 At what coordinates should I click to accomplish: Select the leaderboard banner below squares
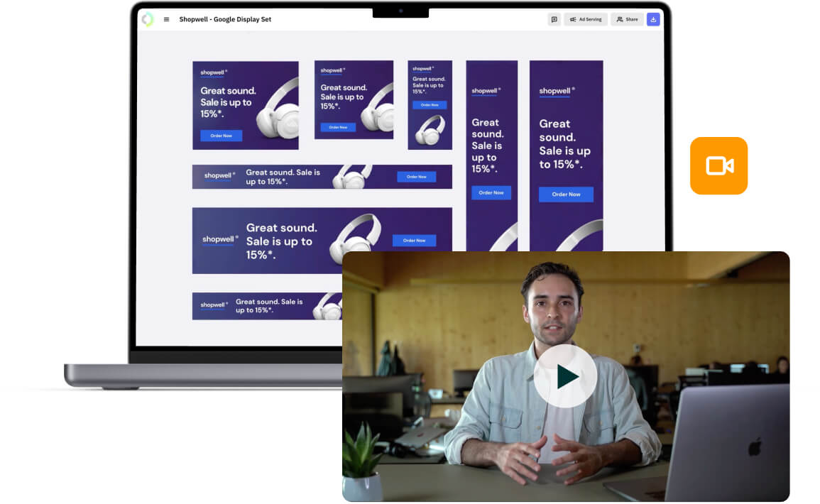(x=322, y=177)
